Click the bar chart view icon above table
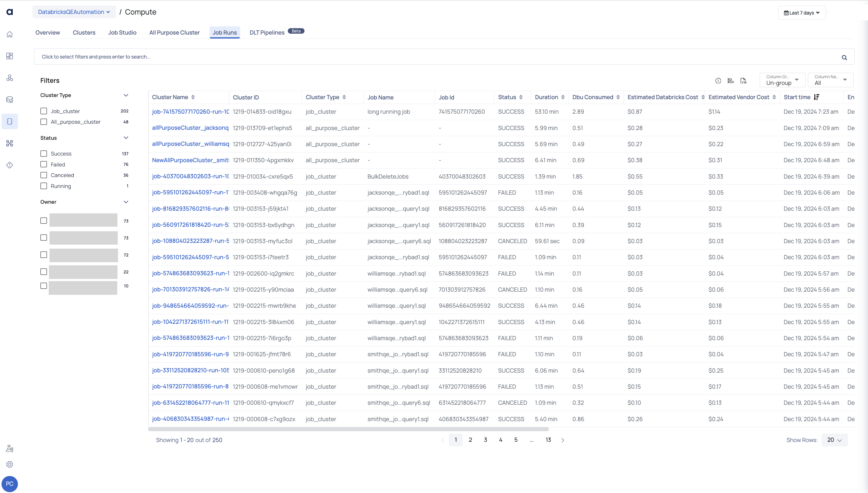 coord(731,81)
